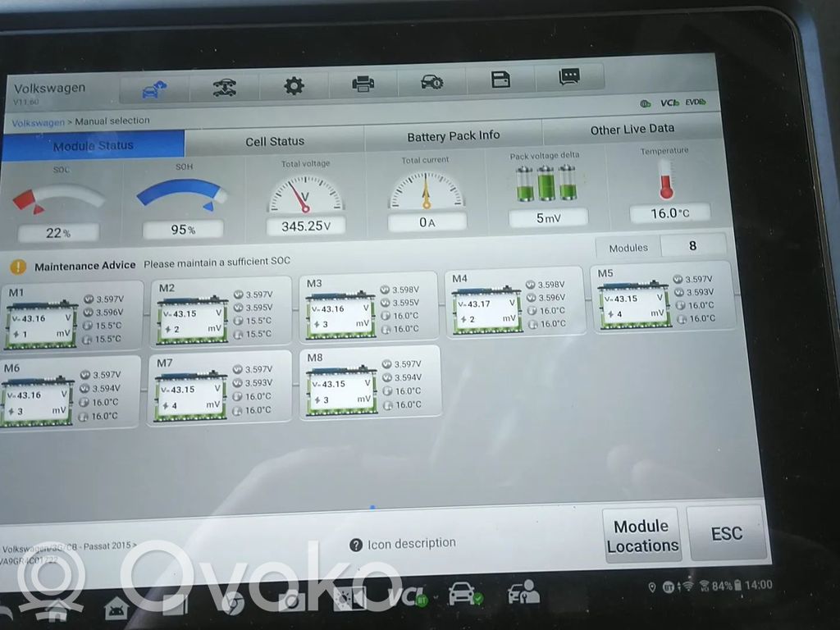
Task: Tap the wifi icon in the status tray
Action: pyautogui.click(x=687, y=586)
